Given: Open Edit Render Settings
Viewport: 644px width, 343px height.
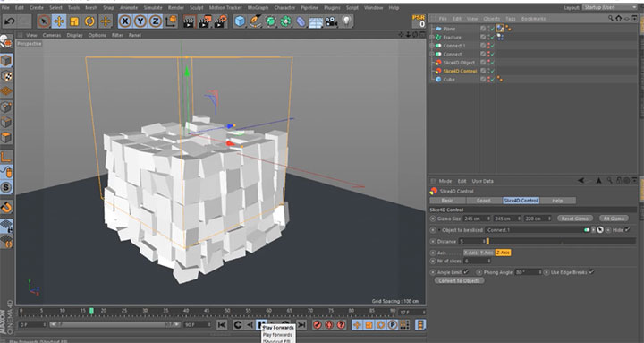Looking at the screenshot, I should point(220,21).
